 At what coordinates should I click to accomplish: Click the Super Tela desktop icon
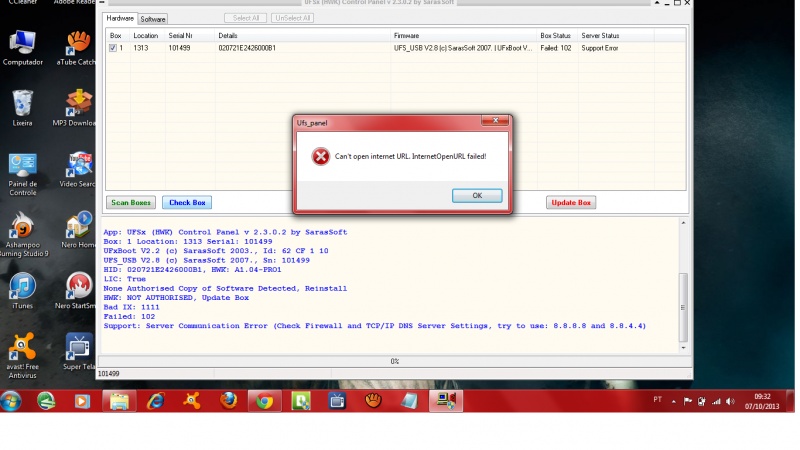[x=79, y=352]
